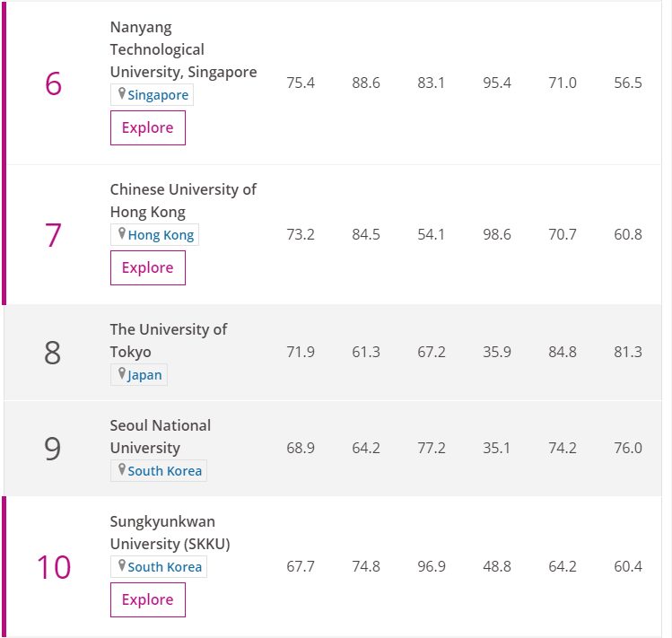This screenshot has width=672, height=638.
Task: Click the location pin icon beside Japan
Action: (121, 374)
